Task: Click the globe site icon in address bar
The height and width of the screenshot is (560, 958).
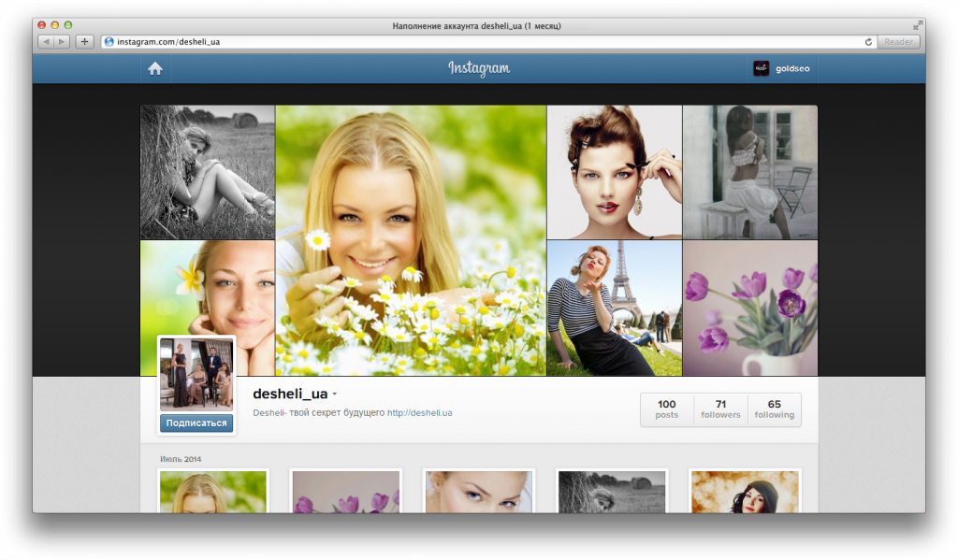Action: [x=109, y=41]
